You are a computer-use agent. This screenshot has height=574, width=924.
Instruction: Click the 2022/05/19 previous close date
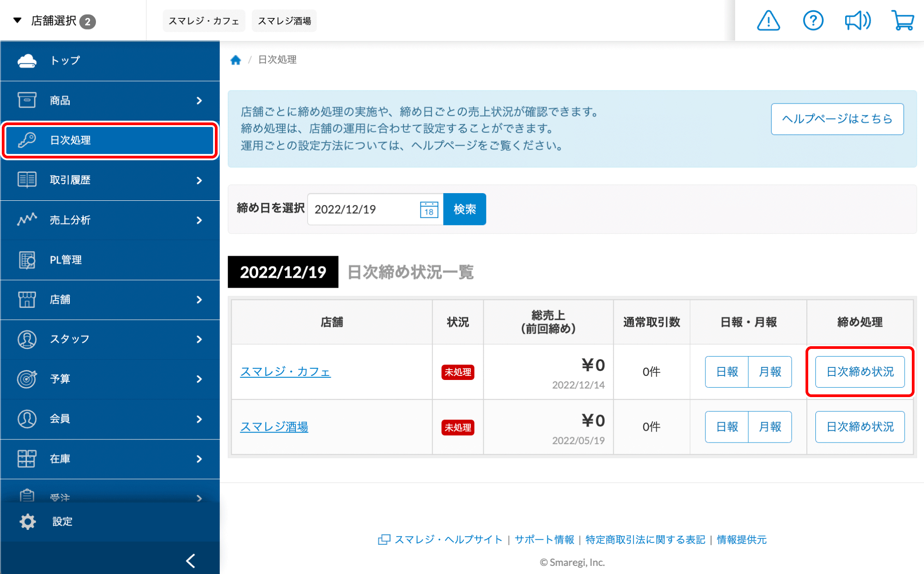click(578, 441)
